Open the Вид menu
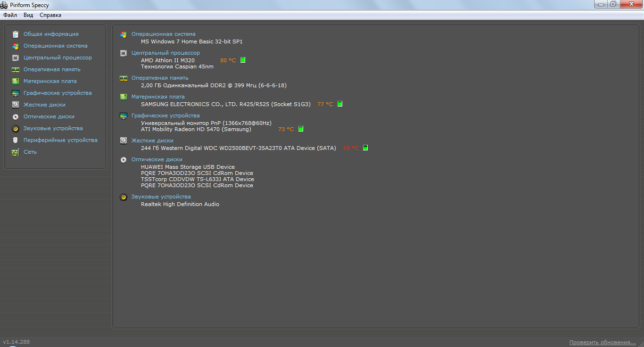644x347 pixels. coord(28,15)
